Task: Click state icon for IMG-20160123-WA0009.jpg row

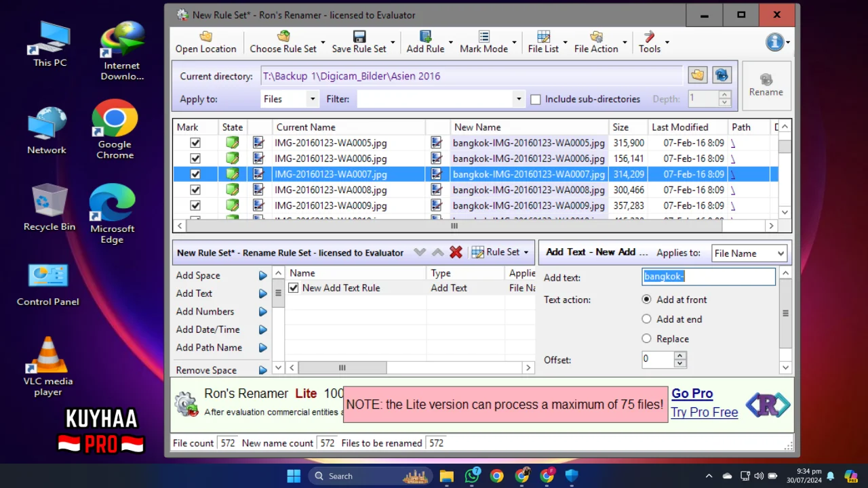Action: pos(233,205)
